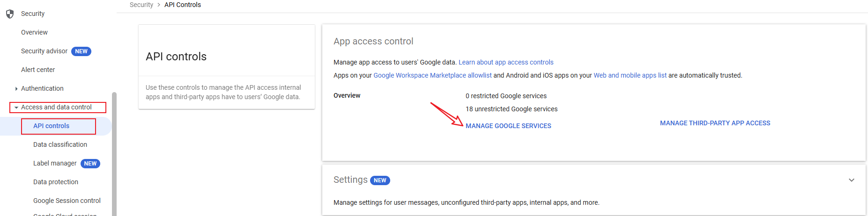The height and width of the screenshot is (216, 868).
Task: Click Security in the breadcrumb
Action: (x=141, y=5)
